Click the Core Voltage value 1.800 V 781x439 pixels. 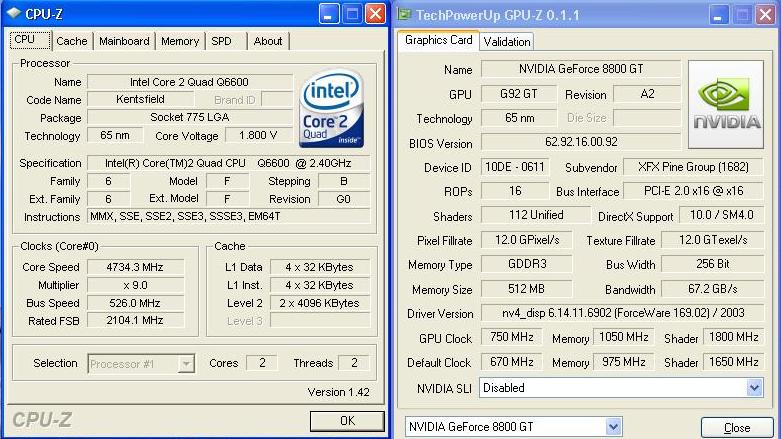tap(258, 135)
